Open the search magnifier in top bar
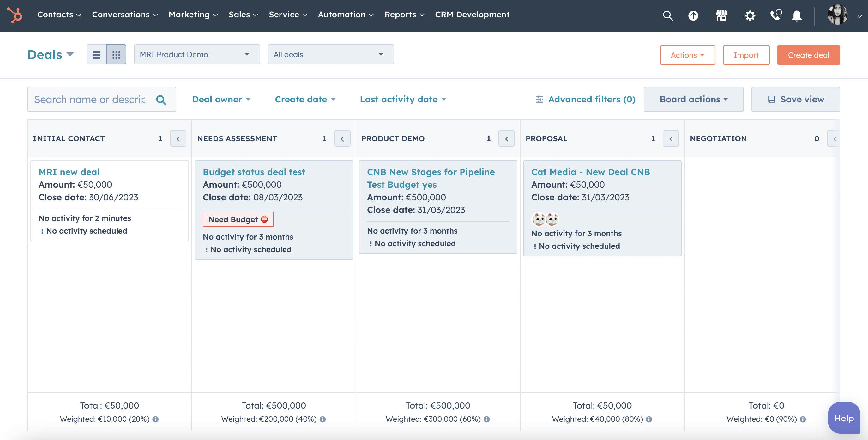Viewport: 868px width, 440px height. (x=667, y=15)
